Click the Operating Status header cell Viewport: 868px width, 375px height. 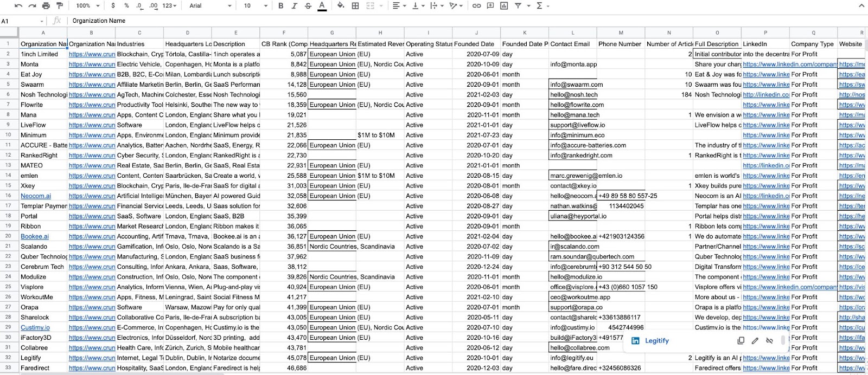pyautogui.click(x=429, y=44)
